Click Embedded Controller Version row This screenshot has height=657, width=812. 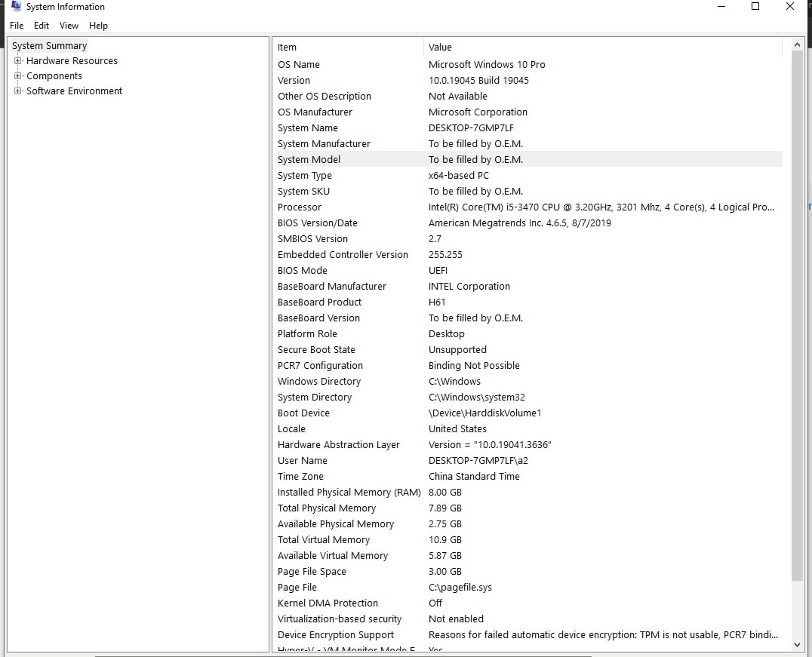527,255
